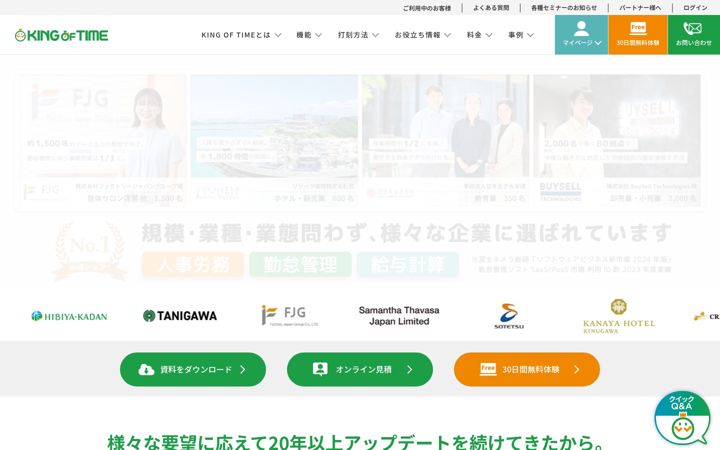Click the Free icon on orange trial button

pos(488,369)
